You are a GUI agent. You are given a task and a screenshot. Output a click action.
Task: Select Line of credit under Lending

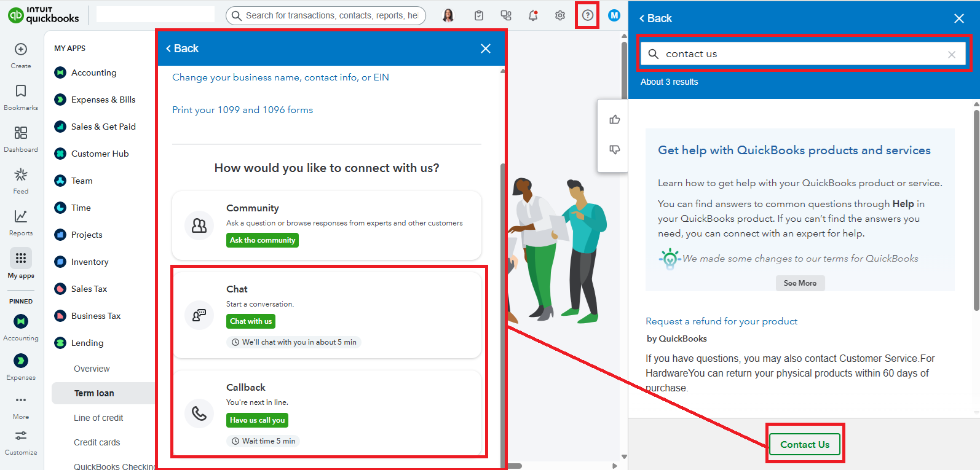pos(98,418)
